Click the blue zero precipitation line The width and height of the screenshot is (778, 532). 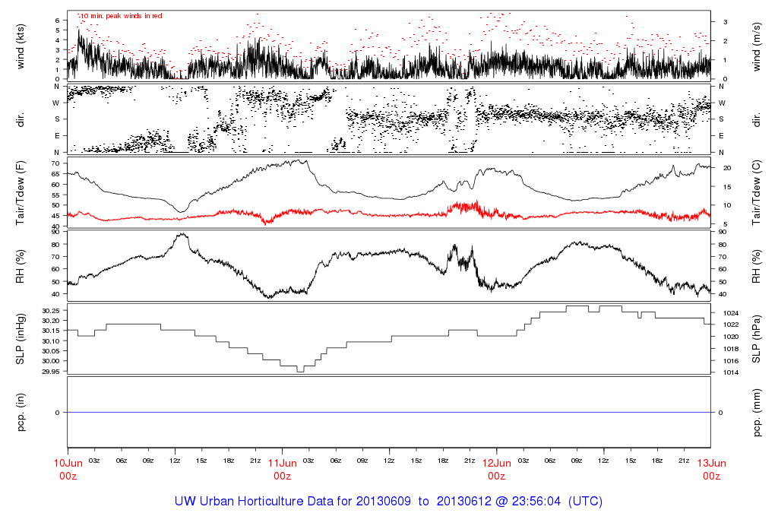(x=389, y=413)
